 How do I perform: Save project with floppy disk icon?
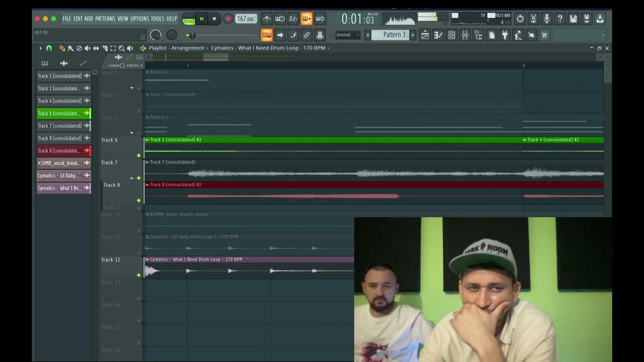[x=573, y=19]
